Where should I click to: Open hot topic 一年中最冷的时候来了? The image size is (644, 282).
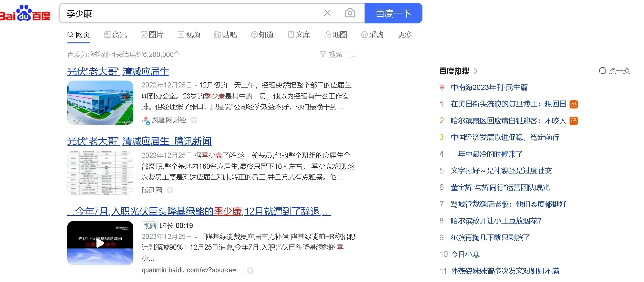click(x=487, y=154)
